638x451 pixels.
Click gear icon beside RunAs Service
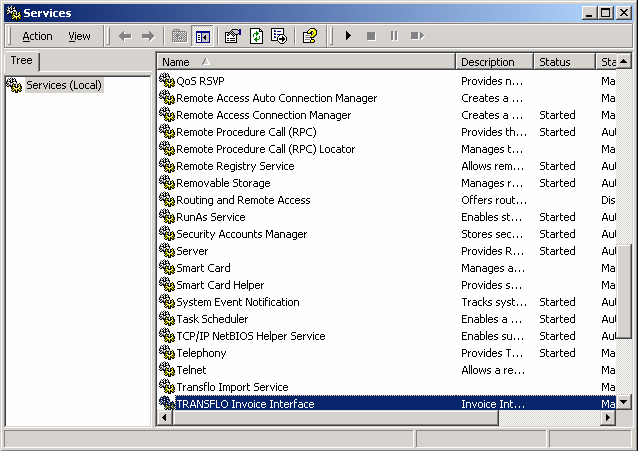point(166,217)
